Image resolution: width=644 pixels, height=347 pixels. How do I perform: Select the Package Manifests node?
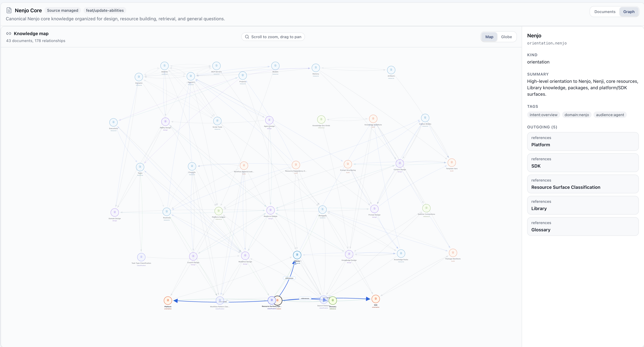click(453, 253)
